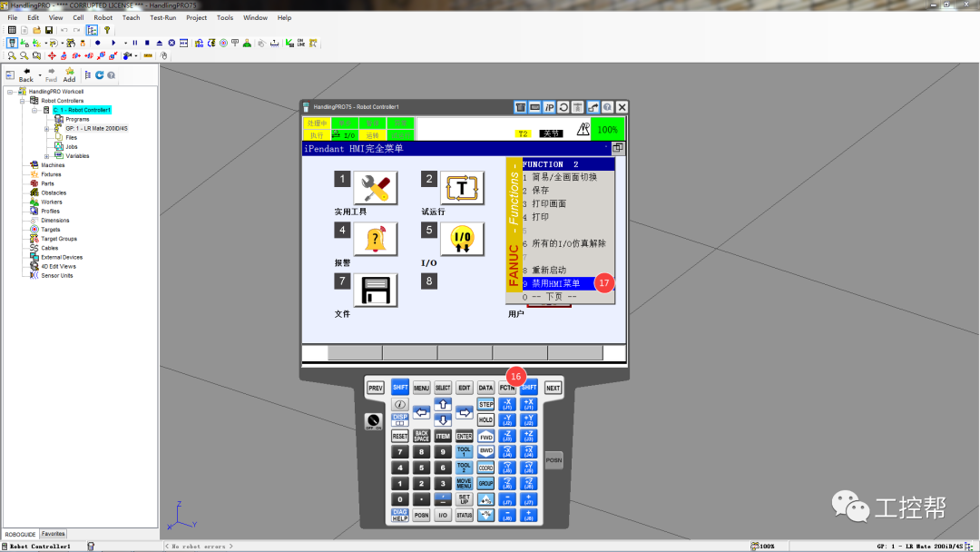Switch to the Favorites tab
980x552 pixels.
coord(54,534)
